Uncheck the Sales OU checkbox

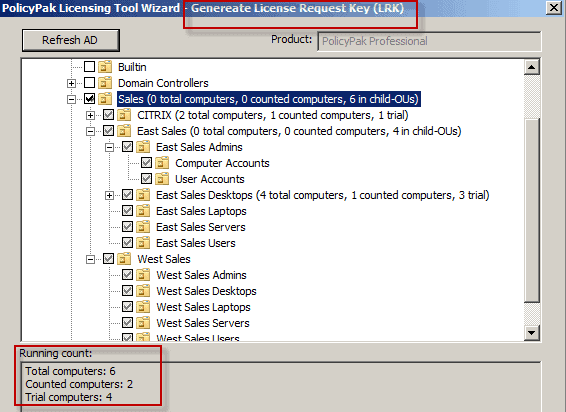(x=90, y=99)
